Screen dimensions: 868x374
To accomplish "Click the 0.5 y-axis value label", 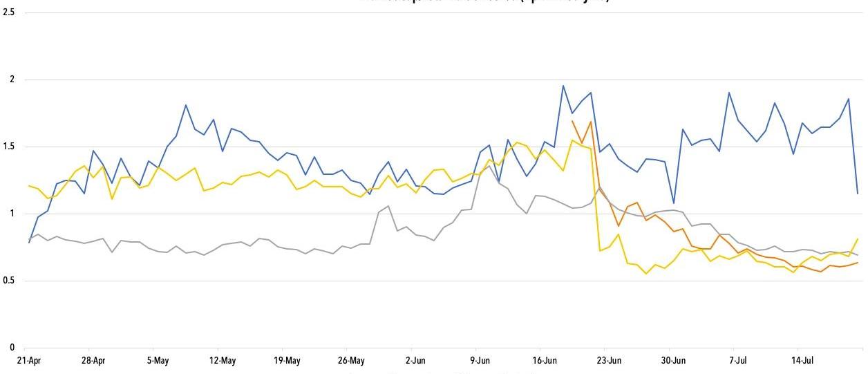I will pos(9,281).
